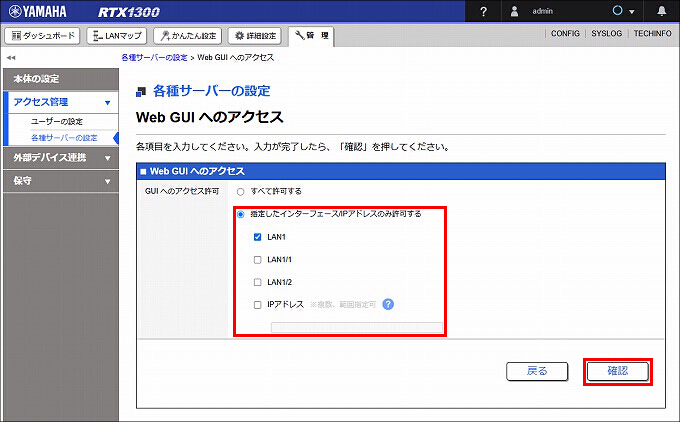Select すべて許可する radio button
The image size is (680, 422).
241,192
